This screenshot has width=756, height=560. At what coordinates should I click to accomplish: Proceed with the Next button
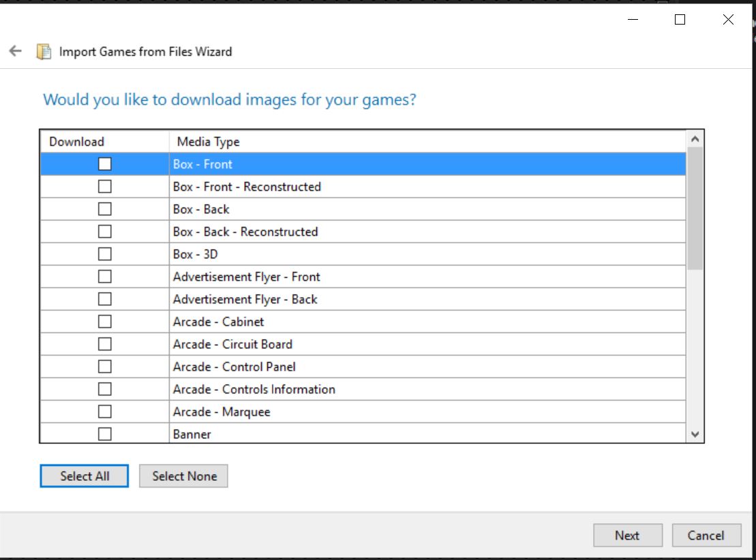click(627, 535)
